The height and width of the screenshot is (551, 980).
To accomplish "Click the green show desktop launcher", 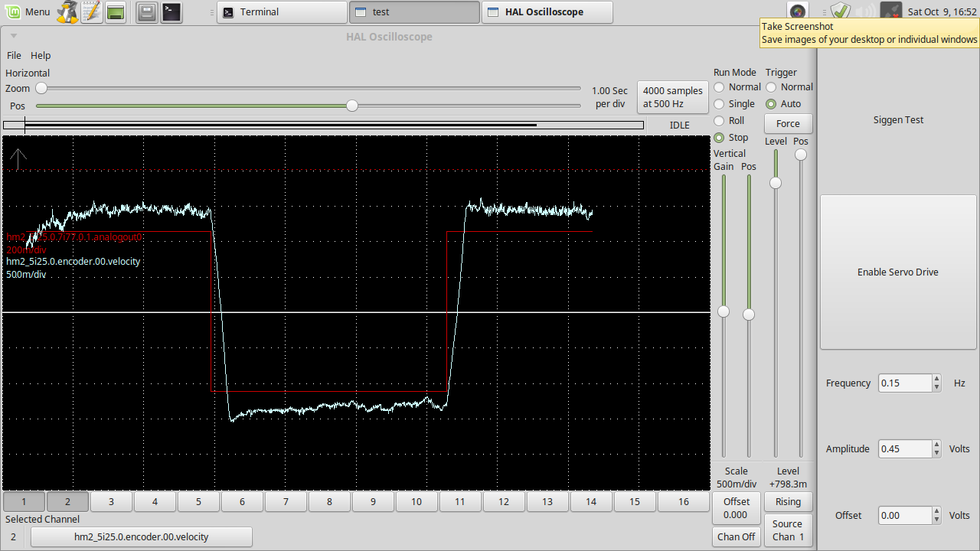I will [116, 11].
